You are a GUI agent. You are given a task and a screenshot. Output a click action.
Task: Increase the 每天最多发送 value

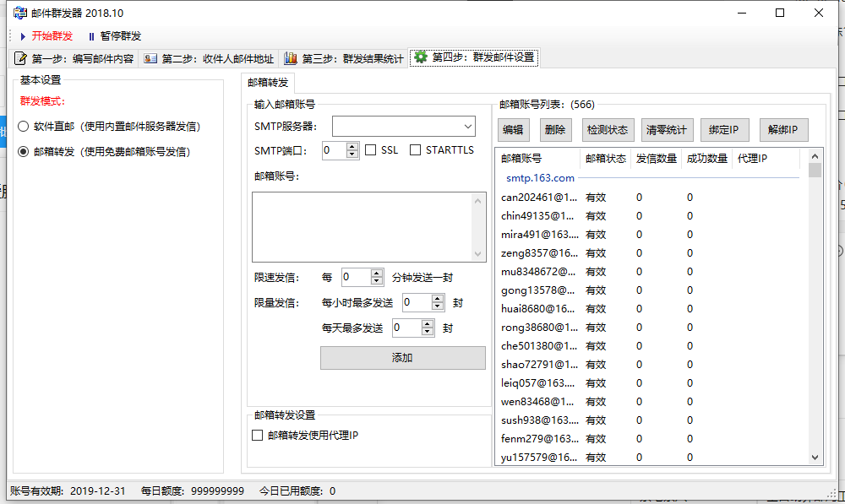point(428,324)
